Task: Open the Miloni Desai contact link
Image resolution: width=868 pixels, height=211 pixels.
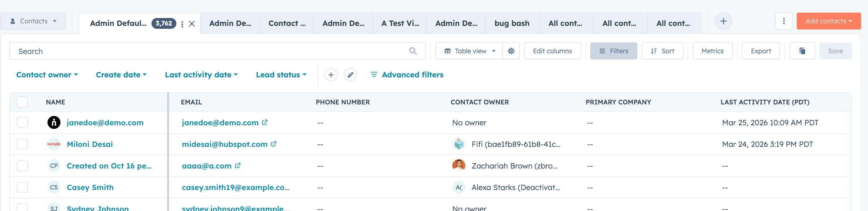Action: pos(90,144)
